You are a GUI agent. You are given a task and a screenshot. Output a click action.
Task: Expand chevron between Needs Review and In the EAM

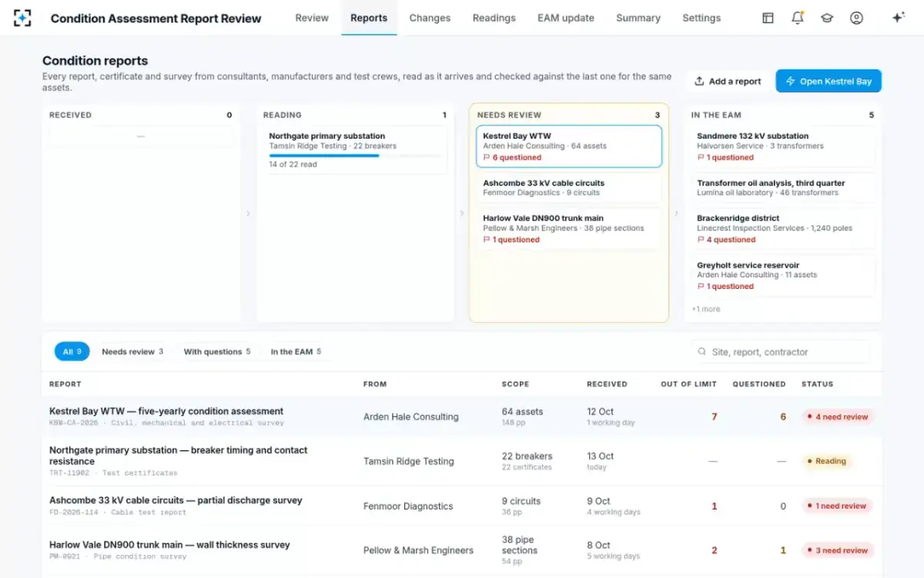point(676,213)
